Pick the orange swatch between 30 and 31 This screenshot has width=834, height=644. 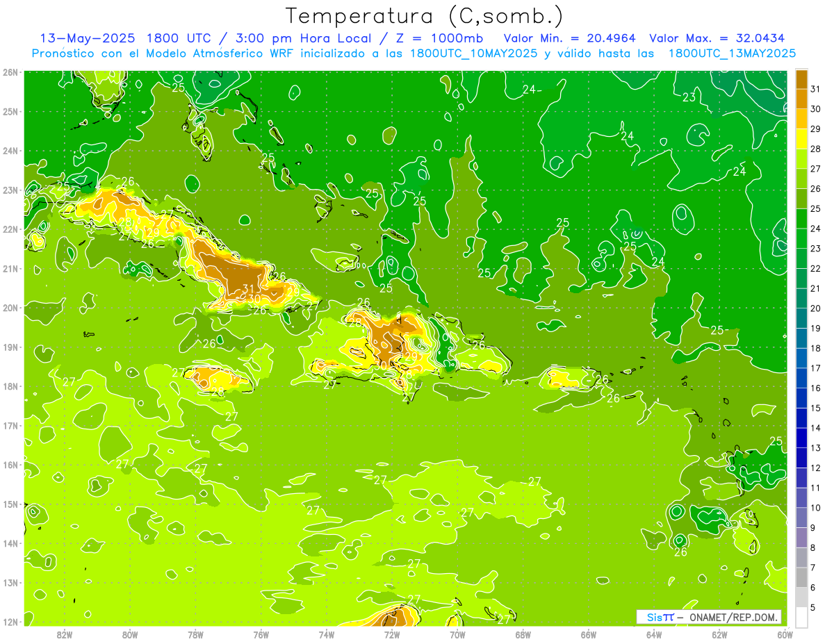[x=801, y=99]
